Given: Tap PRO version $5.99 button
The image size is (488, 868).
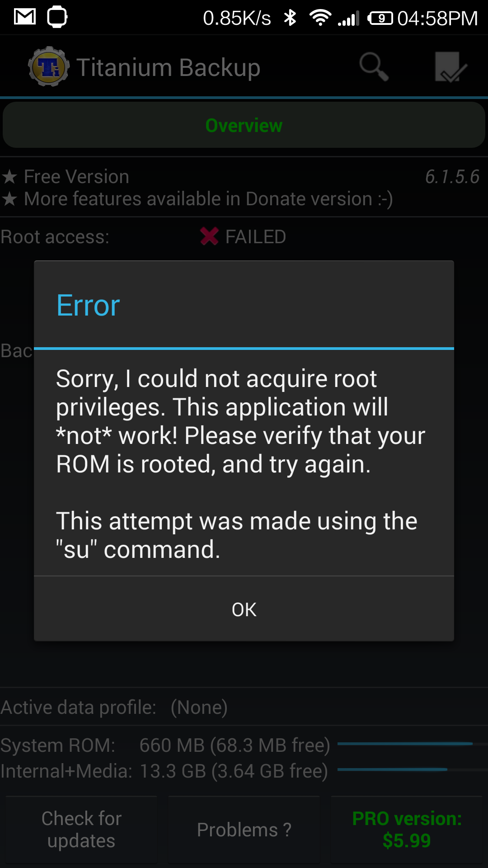Looking at the screenshot, I should (x=407, y=830).
